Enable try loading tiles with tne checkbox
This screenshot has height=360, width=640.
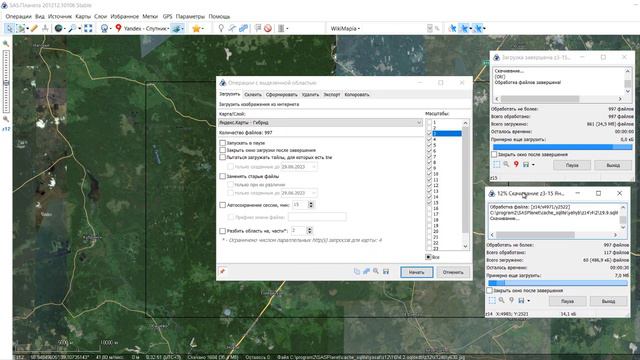point(222,157)
